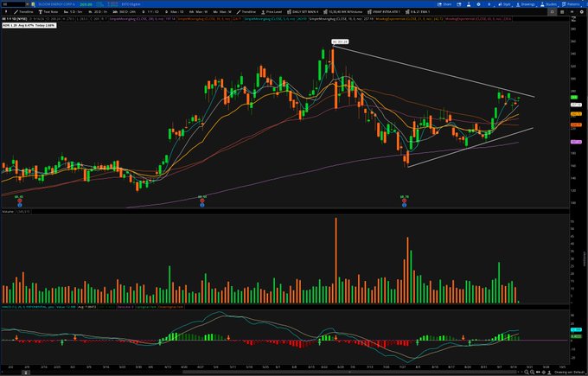588x376 pixels.
Task: Open the Share menu
Action: [x=444, y=4]
